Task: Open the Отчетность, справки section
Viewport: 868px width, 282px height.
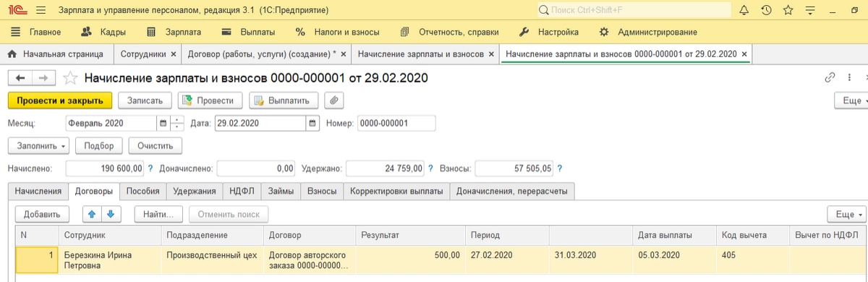Action: click(449, 32)
